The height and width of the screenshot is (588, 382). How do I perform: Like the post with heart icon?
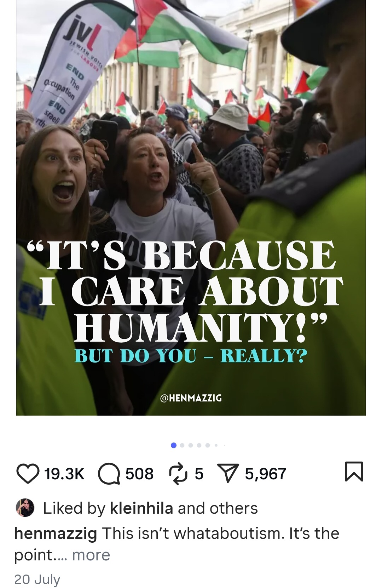pyautogui.click(x=28, y=474)
